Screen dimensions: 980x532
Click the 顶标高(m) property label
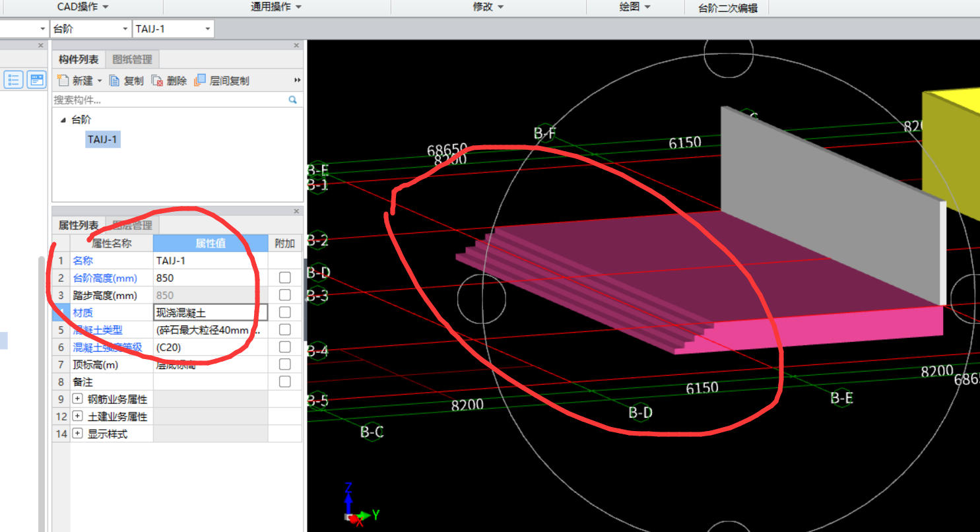(x=95, y=364)
